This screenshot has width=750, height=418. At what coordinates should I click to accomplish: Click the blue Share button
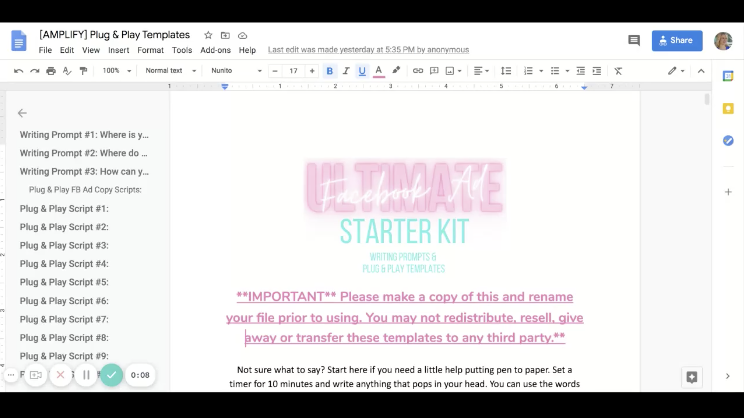(677, 41)
